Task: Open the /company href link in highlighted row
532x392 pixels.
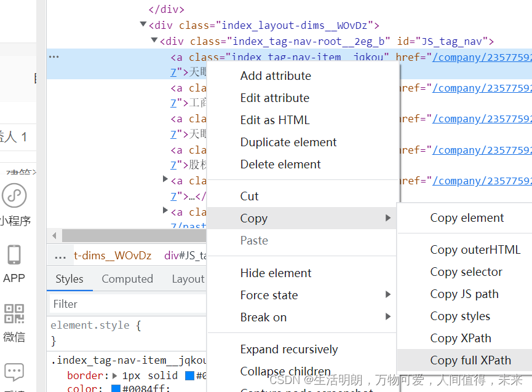Action: [482, 57]
